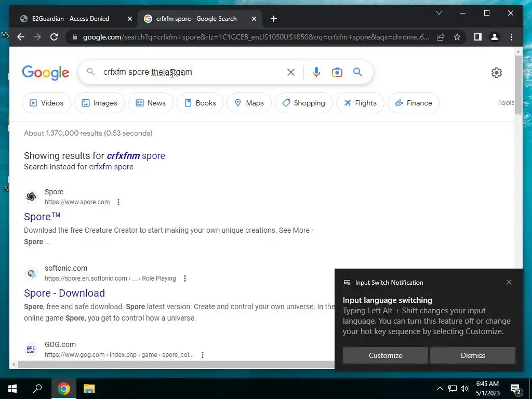Image resolution: width=532 pixels, height=399 pixels.
Task: Click the forward navigation arrow
Action: pos(37,37)
